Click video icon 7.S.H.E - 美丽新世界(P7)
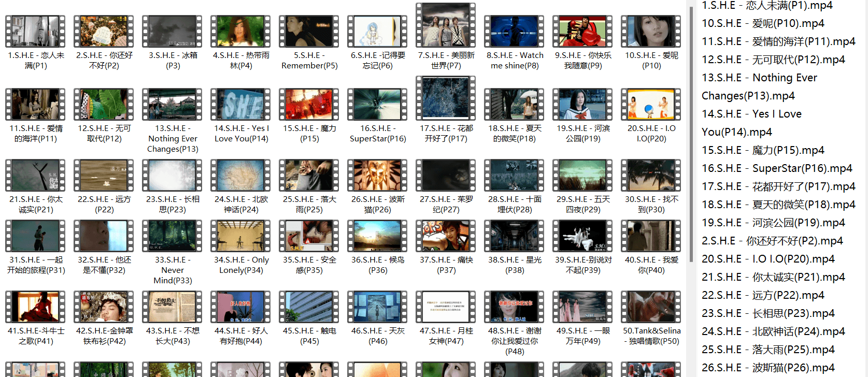Image resolution: width=868 pixels, height=377 pixels. pos(446,25)
